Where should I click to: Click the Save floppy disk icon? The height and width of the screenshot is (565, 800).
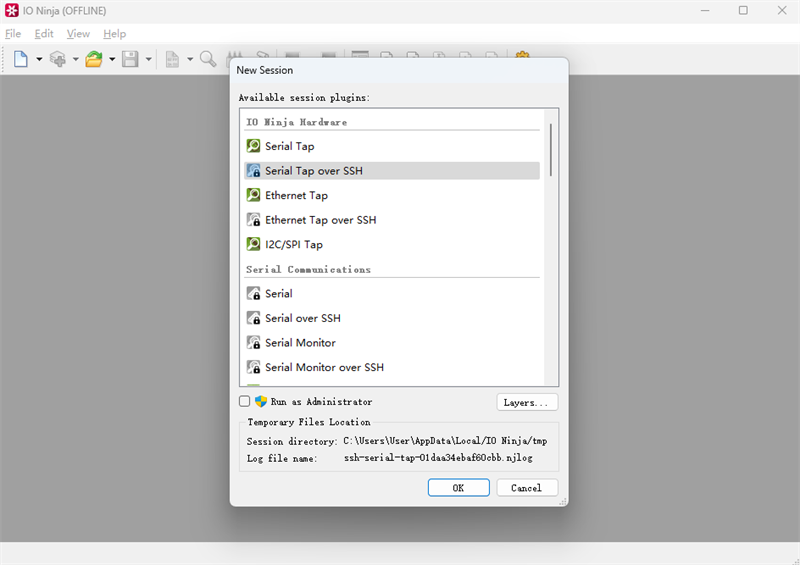coord(130,59)
